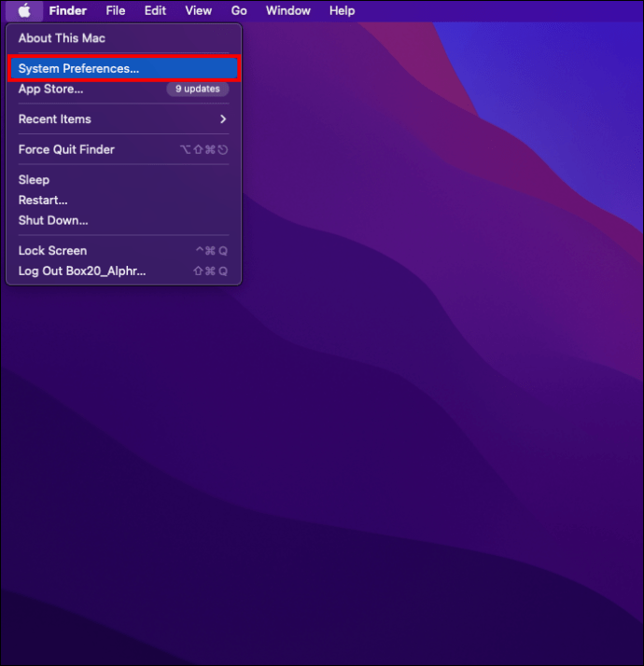Expand the Recent Items submenu
The width and height of the screenshot is (644, 666).
[x=124, y=119]
